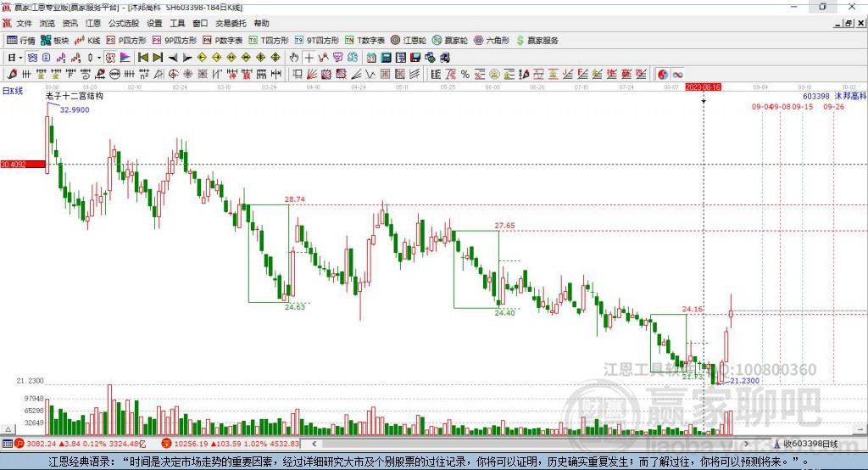This screenshot has width=868, height=470.
Task: Open the 交易委托 menu
Action: pyautogui.click(x=231, y=23)
